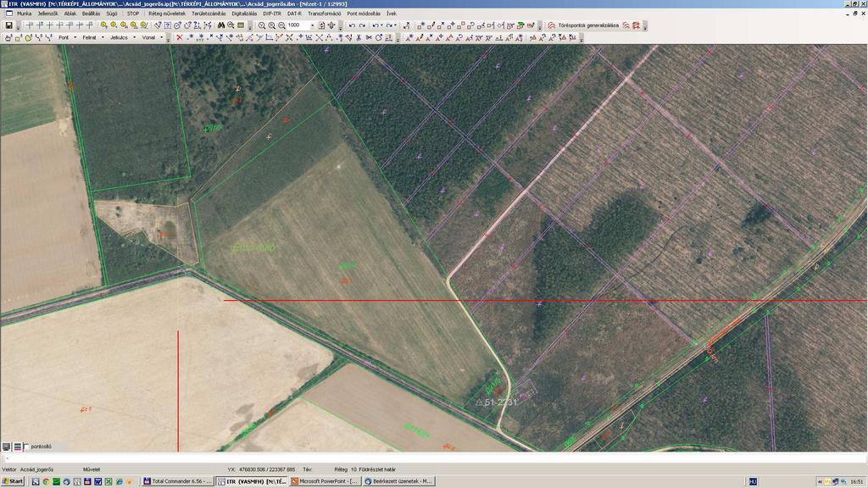868x488 pixels.
Task: Click the red dashed grid icon after Töréspontok
Action: (x=636, y=25)
